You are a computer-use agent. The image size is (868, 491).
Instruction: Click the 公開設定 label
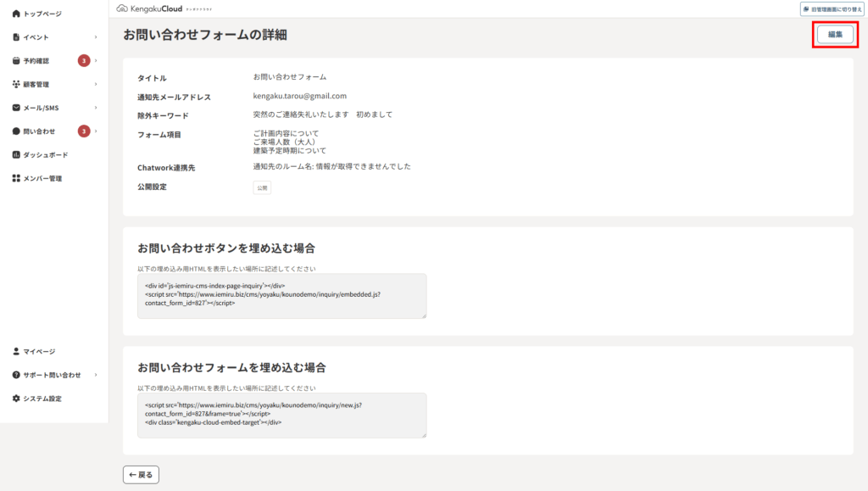click(152, 187)
